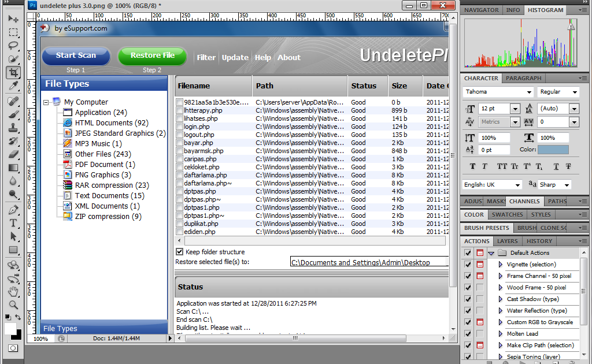The width and height of the screenshot is (592, 364).
Task: Click the background color swatch
Action: tap(17, 335)
